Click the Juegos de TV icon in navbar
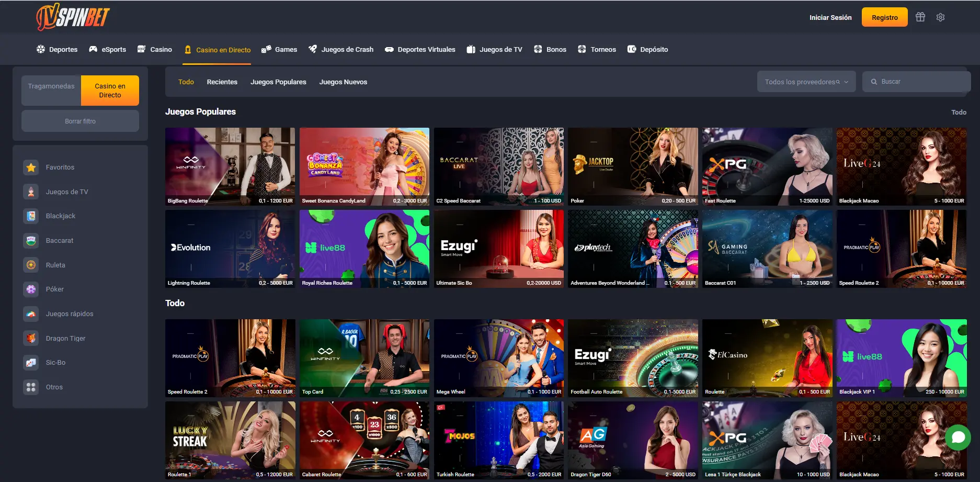This screenshot has height=482, width=980. (x=471, y=49)
